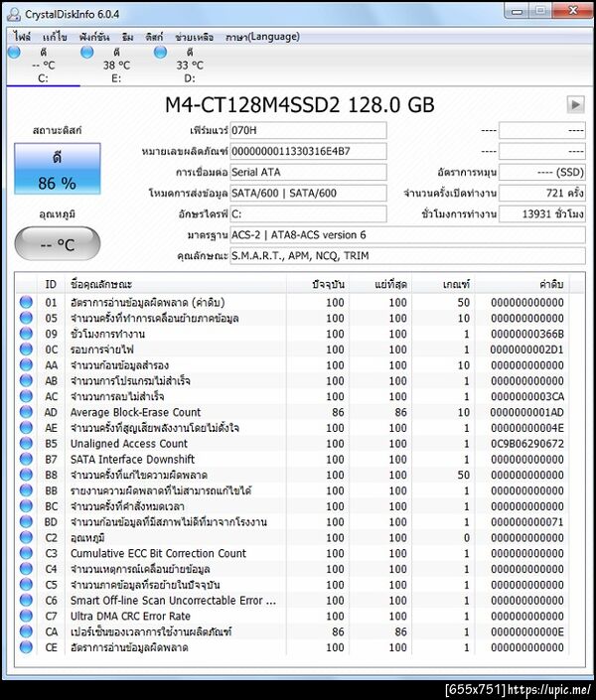This screenshot has height=700, width=596.
Task: Click the blue status orb for drive C:
Action: (x=14, y=53)
